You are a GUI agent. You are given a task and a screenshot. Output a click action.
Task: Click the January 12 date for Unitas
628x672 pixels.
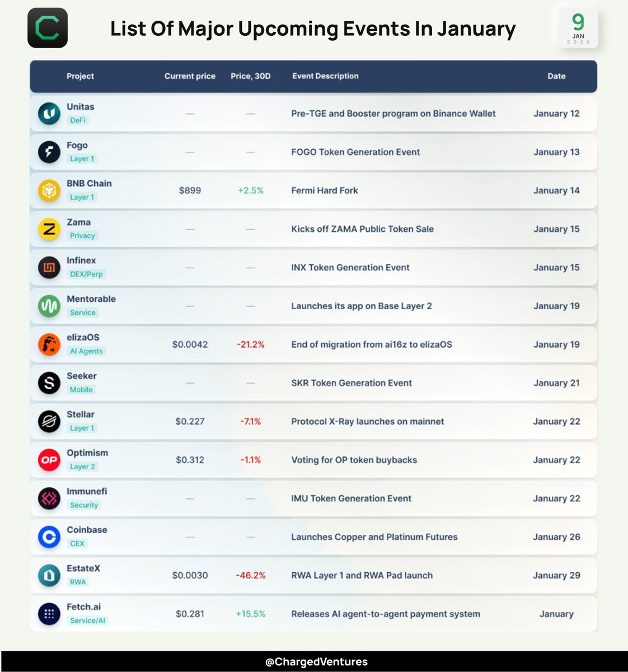(x=556, y=114)
